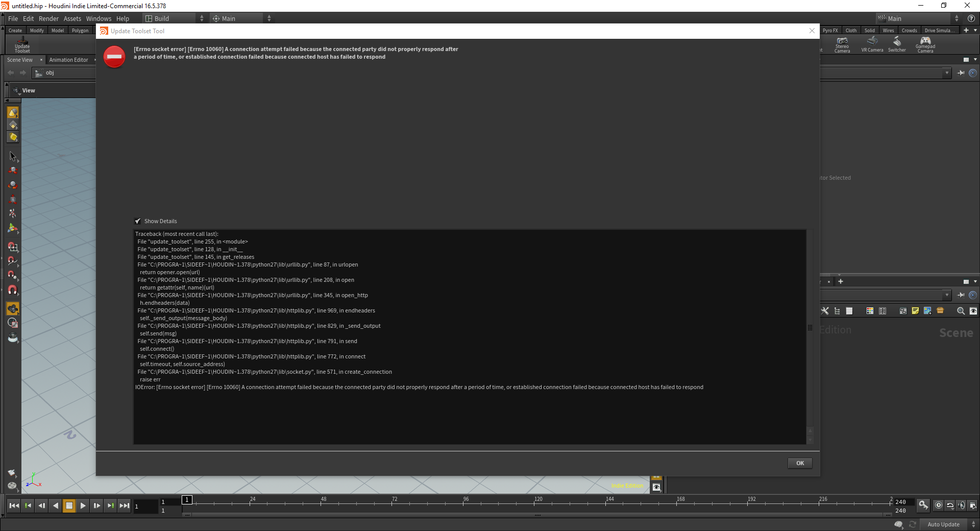Click OK to dismiss error dialog

point(800,463)
